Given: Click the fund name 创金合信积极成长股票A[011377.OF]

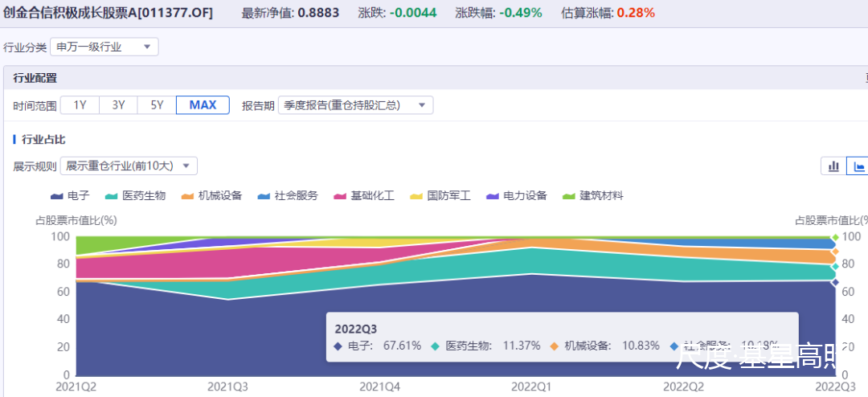Looking at the screenshot, I should pyautogui.click(x=108, y=13).
